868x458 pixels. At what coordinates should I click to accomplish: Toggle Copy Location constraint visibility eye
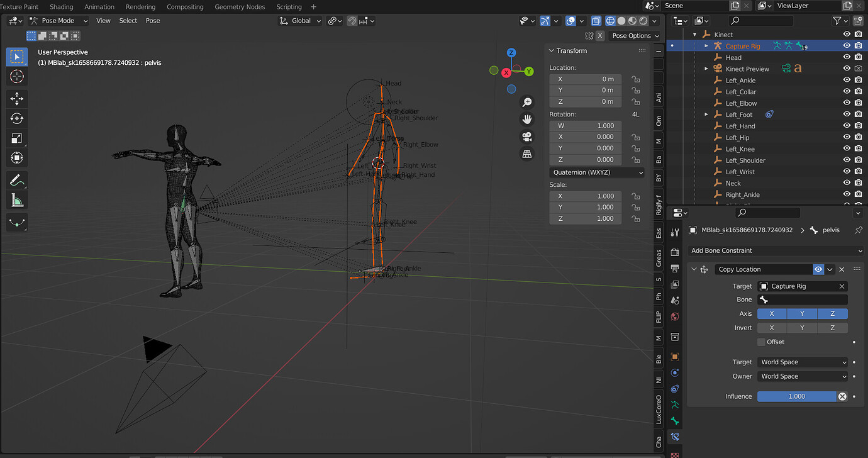pyautogui.click(x=818, y=269)
